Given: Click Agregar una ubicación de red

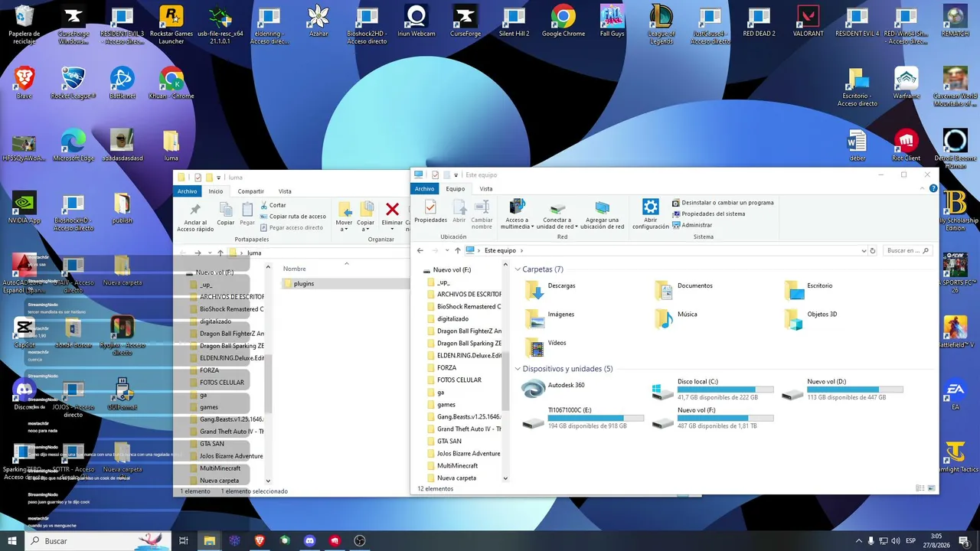Looking at the screenshot, I should (603, 214).
